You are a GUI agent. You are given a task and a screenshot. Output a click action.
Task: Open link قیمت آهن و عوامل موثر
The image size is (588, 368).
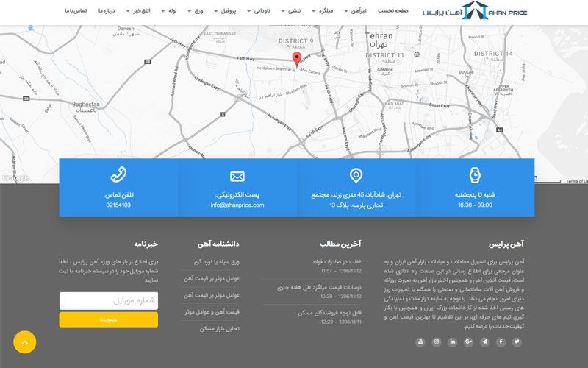tap(212, 312)
